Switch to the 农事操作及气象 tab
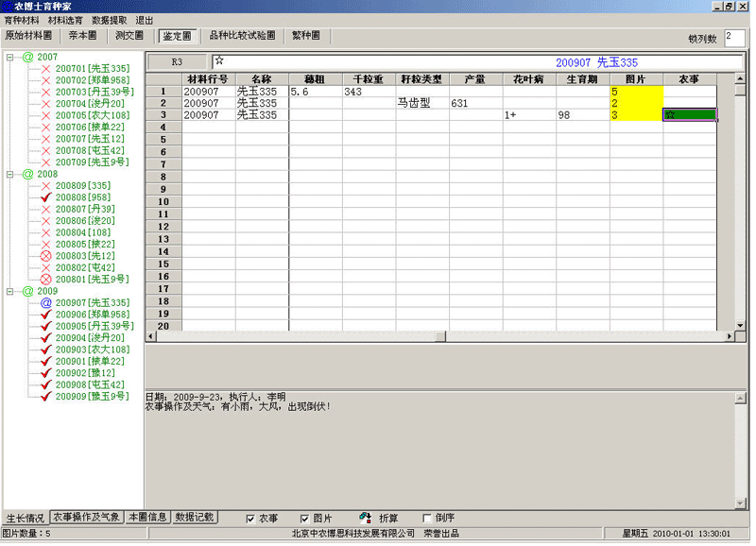 [x=86, y=517]
